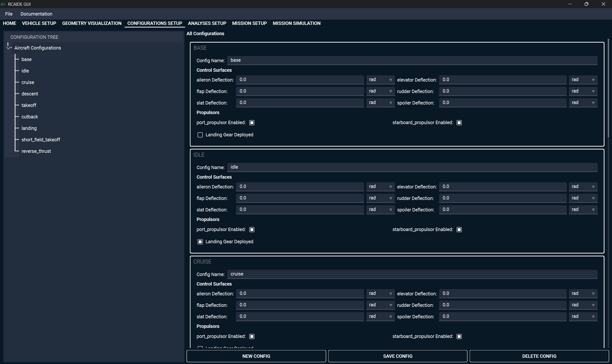The image size is (612, 364).
Task: Open IDLE aileron Deflection unit dropdown
Action: click(x=380, y=187)
